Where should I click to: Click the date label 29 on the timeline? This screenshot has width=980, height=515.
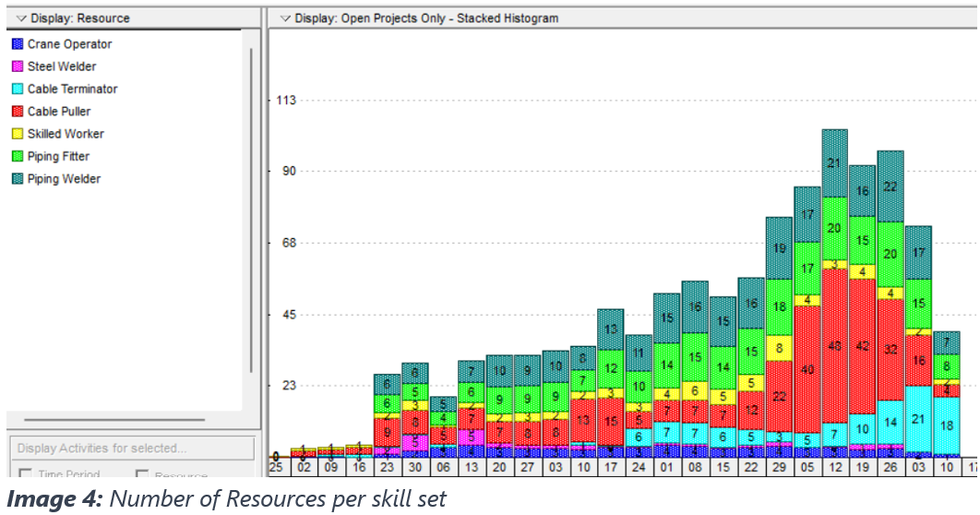click(x=779, y=468)
